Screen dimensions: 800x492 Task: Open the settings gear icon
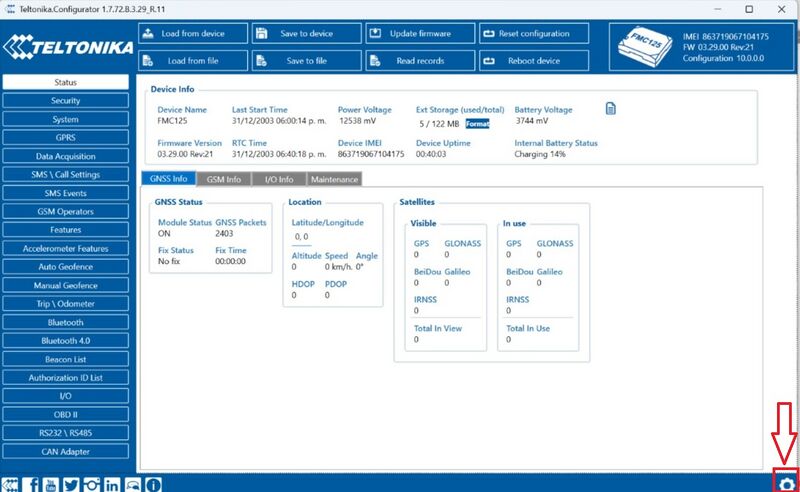(786, 484)
